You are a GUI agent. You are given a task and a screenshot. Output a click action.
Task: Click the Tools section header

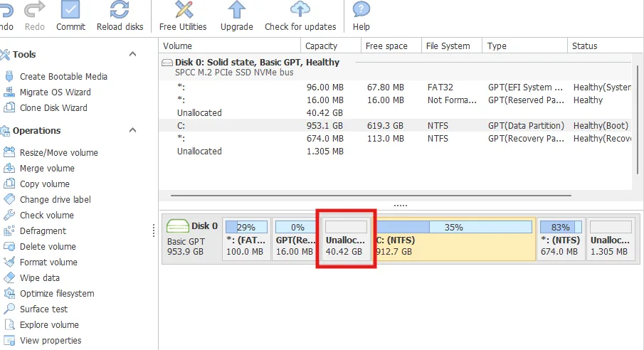[x=24, y=54]
